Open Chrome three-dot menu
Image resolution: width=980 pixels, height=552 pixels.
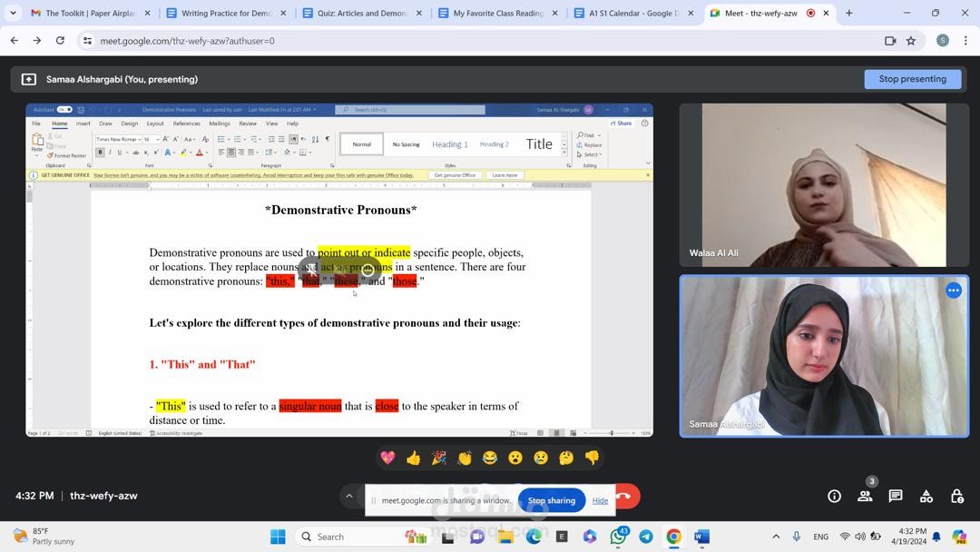tap(965, 41)
